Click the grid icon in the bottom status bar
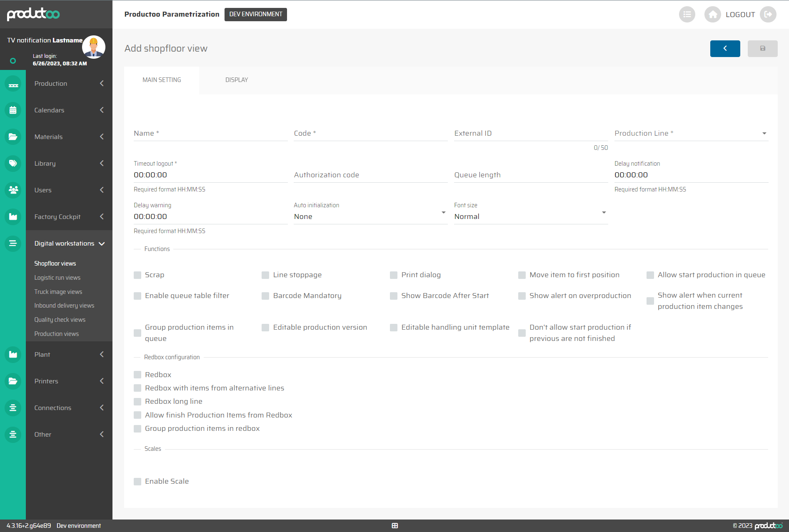This screenshot has height=532, width=789. [x=395, y=526]
